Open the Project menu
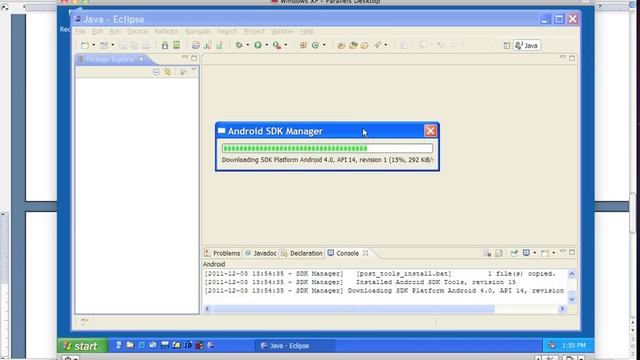Image resolution: width=640 pixels, height=360 pixels. (x=254, y=31)
